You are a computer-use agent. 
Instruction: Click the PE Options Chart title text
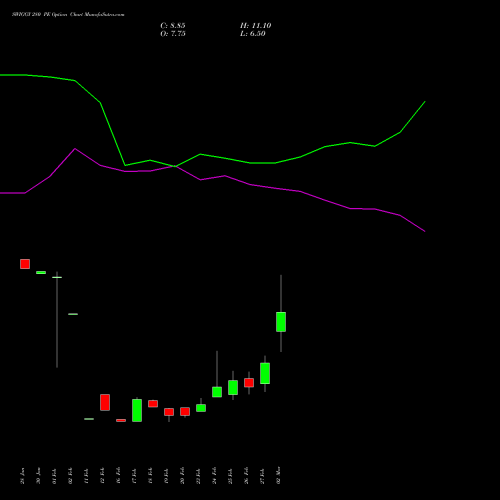pyautogui.click(x=68, y=15)
